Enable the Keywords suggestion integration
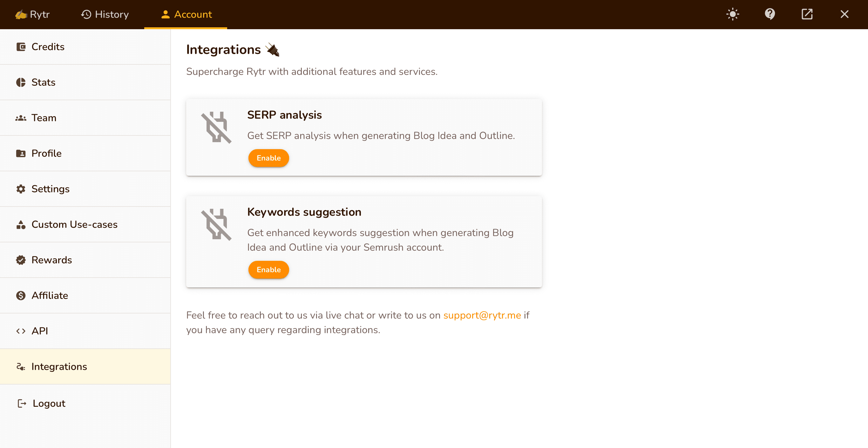 pos(268,270)
